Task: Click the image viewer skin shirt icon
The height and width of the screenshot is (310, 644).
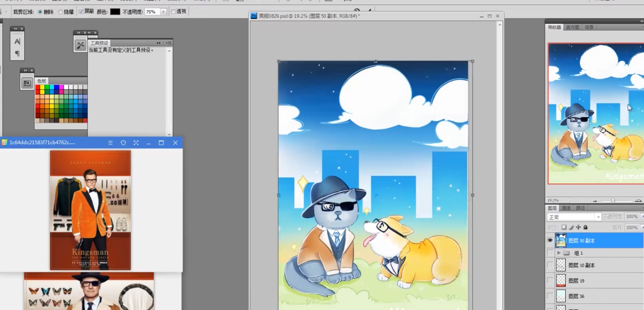Action: [x=123, y=143]
